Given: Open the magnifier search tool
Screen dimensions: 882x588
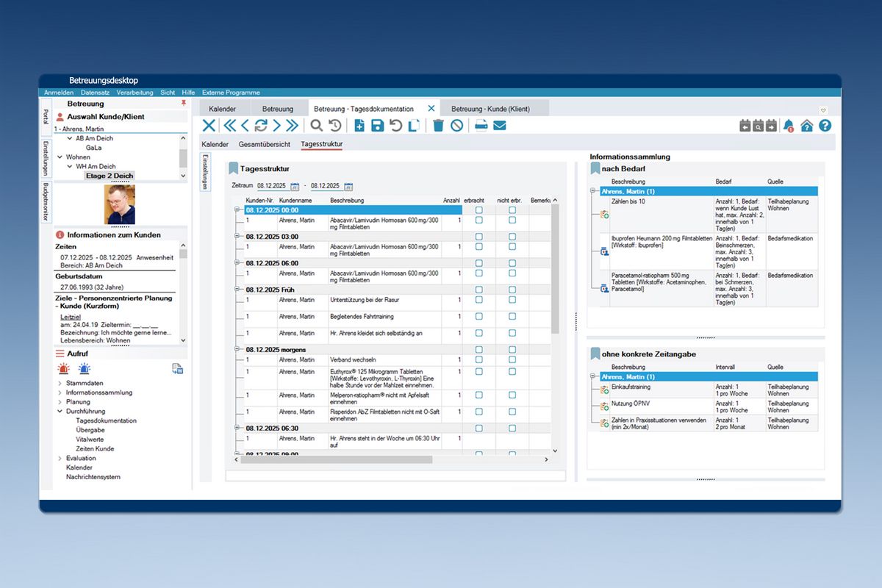Looking at the screenshot, I should tap(316, 126).
